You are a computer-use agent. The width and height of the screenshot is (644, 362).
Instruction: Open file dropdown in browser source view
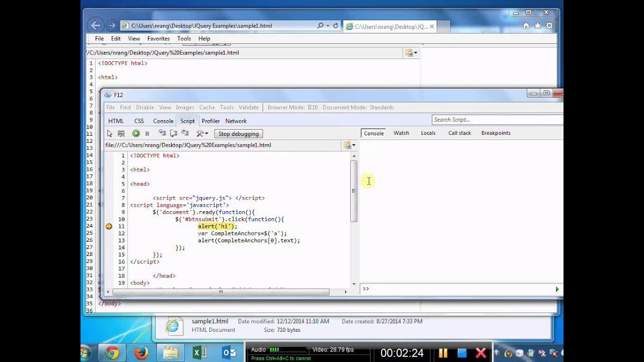click(x=412, y=53)
